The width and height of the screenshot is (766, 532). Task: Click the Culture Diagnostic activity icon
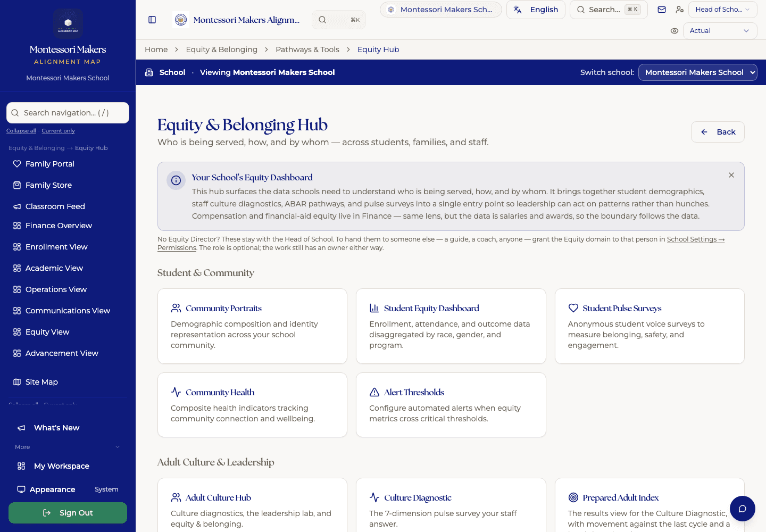pyautogui.click(x=374, y=497)
